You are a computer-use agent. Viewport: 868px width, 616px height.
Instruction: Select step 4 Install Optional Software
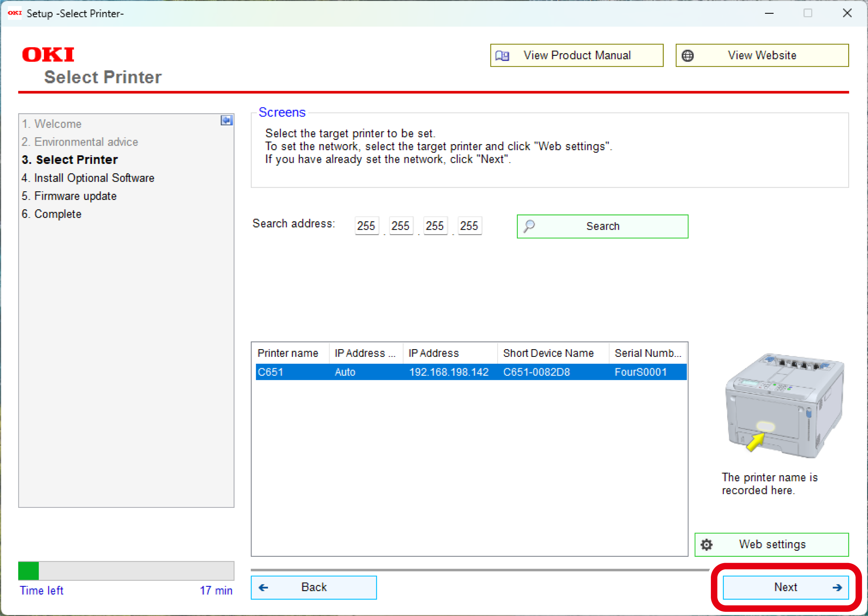coord(88,178)
